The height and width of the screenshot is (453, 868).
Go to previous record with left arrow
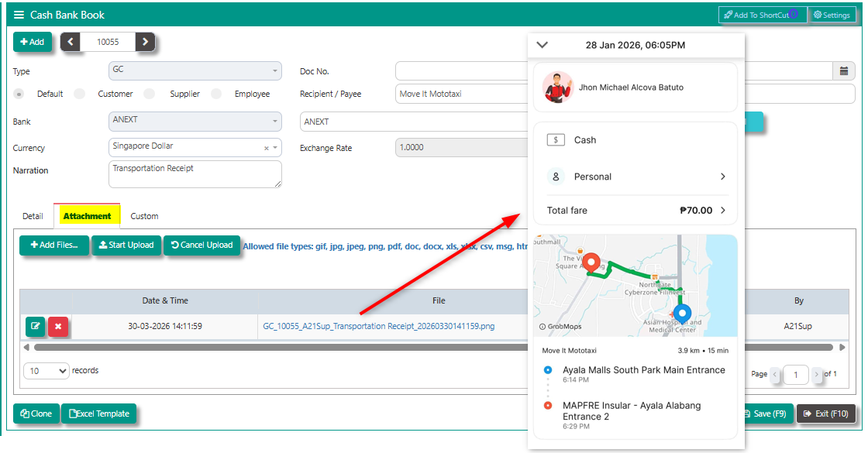(x=71, y=42)
